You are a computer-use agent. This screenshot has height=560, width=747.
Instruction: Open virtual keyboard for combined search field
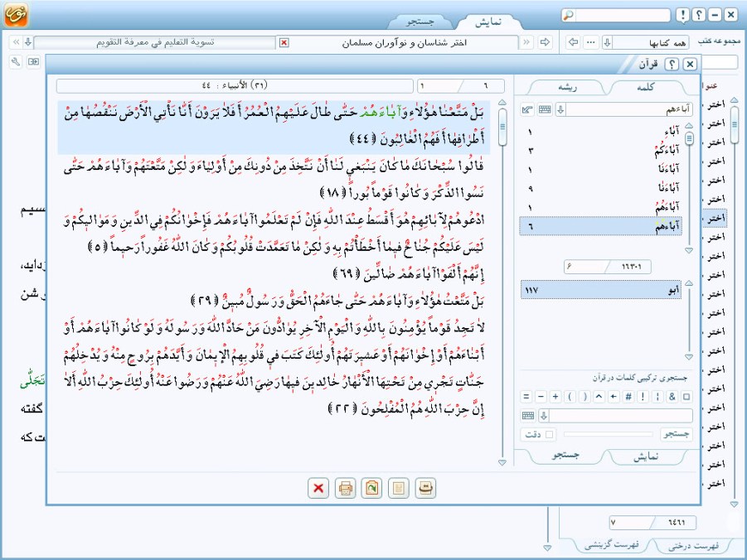tap(528, 416)
